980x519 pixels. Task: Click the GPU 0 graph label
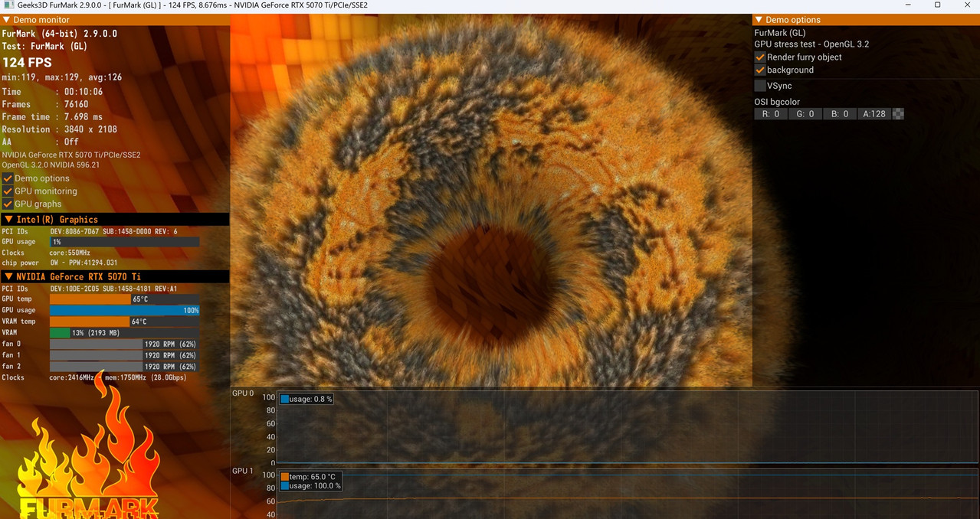(x=243, y=393)
